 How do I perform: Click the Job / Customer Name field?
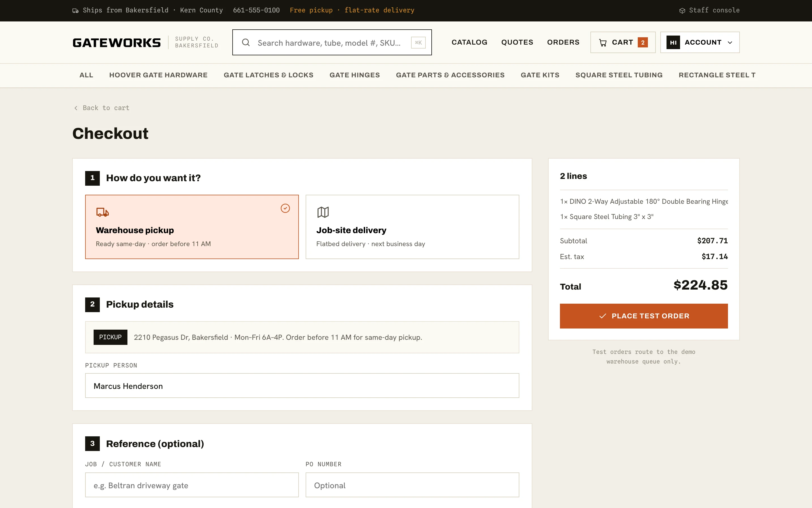(192, 485)
